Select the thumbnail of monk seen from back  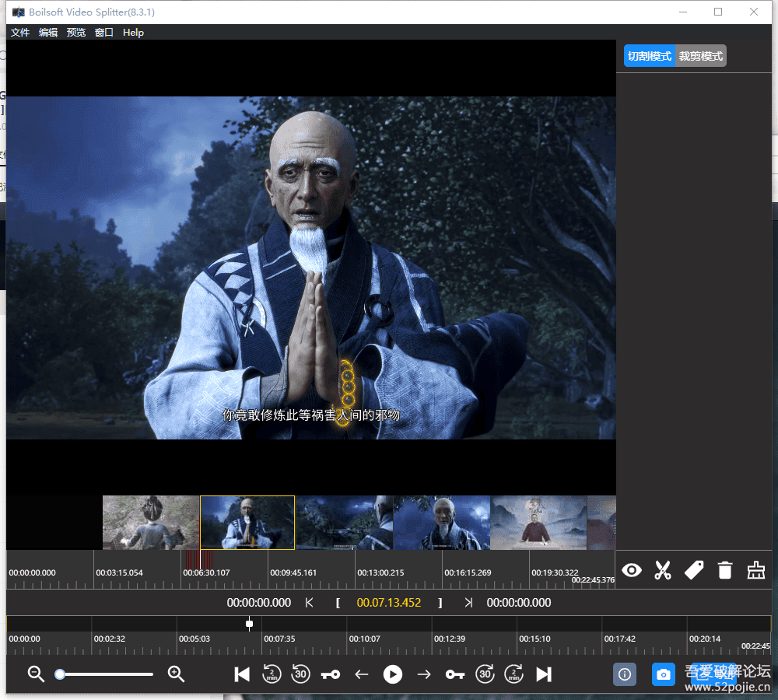pos(345,523)
